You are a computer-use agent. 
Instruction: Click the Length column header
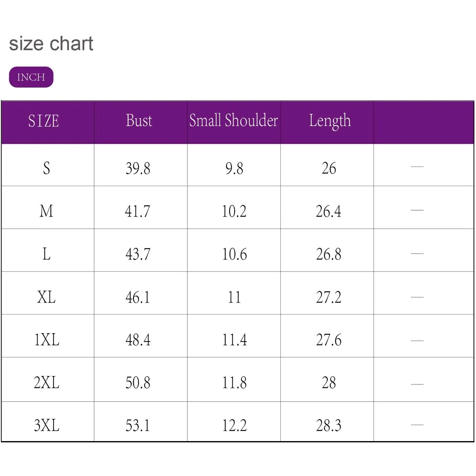[x=330, y=121]
